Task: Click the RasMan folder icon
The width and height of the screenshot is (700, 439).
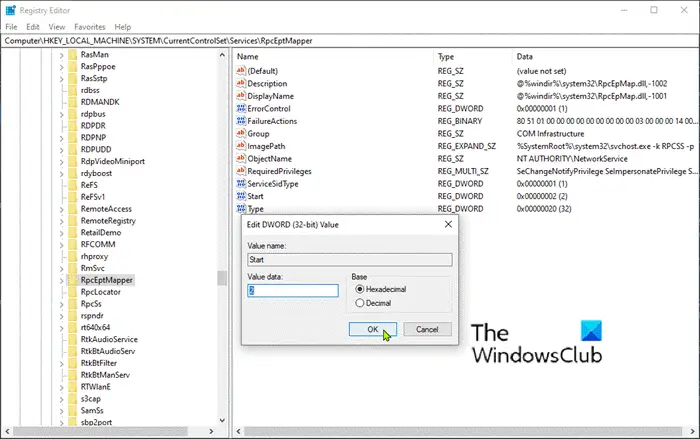Action: (73, 54)
